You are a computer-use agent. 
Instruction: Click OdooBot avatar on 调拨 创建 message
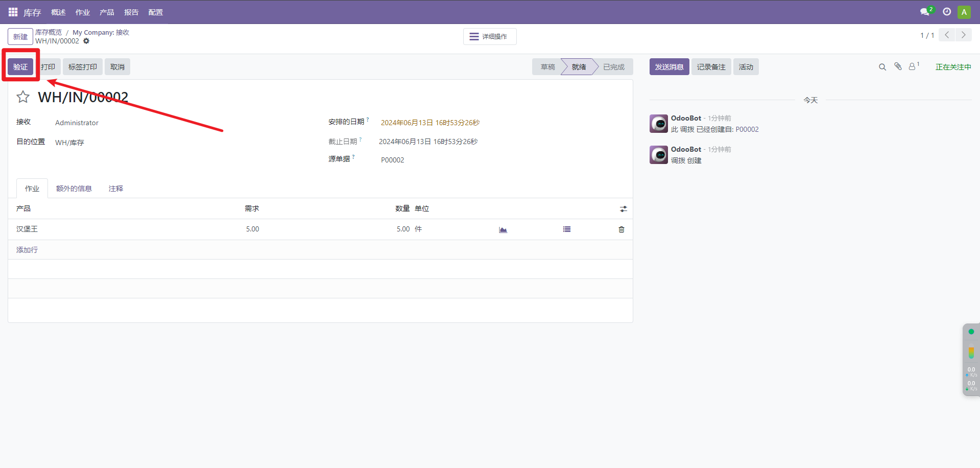[x=659, y=155]
